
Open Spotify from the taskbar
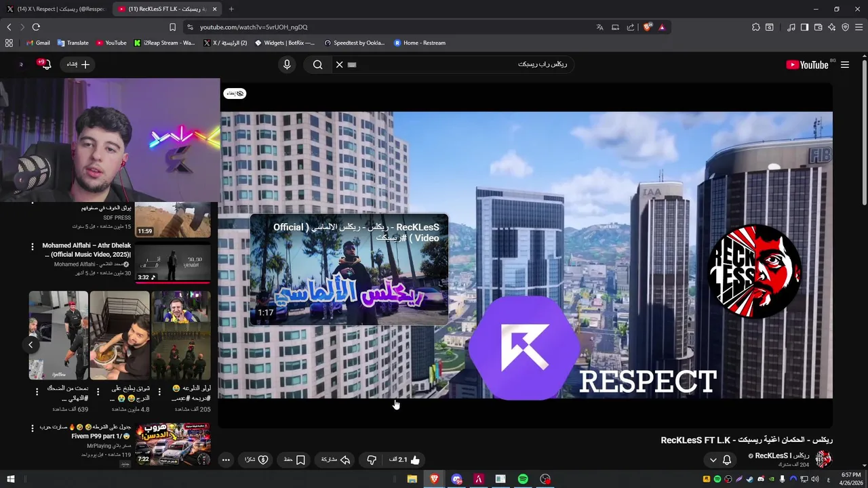coord(523,479)
